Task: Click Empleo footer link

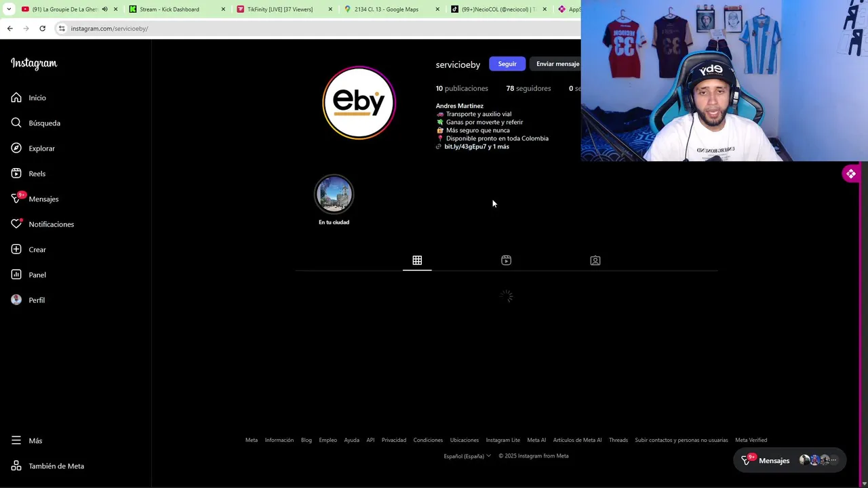Action: pyautogui.click(x=328, y=440)
